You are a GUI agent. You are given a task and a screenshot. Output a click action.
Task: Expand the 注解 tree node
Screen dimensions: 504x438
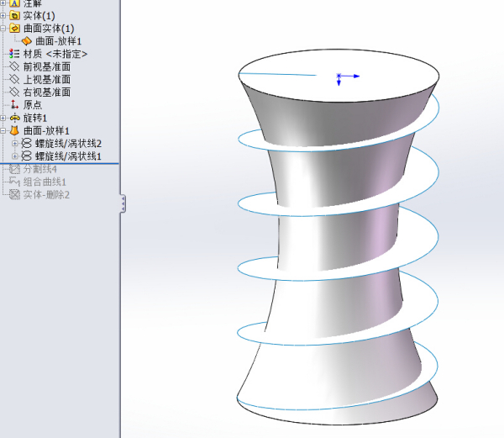3,3
